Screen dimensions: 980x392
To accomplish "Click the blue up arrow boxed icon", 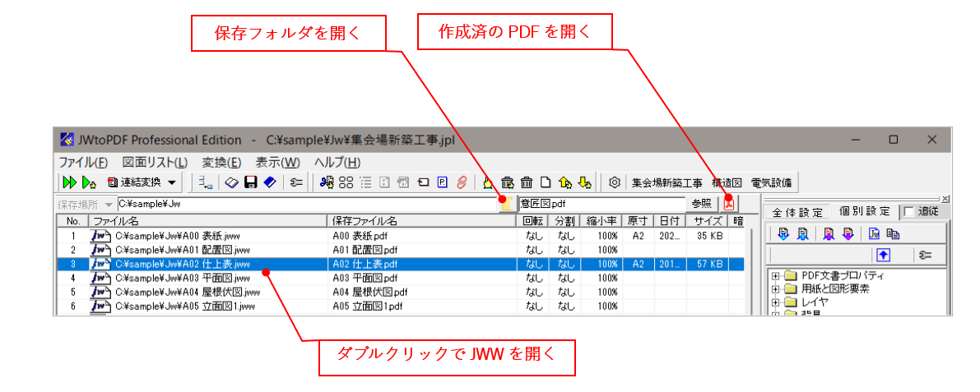I will [x=883, y=254].
